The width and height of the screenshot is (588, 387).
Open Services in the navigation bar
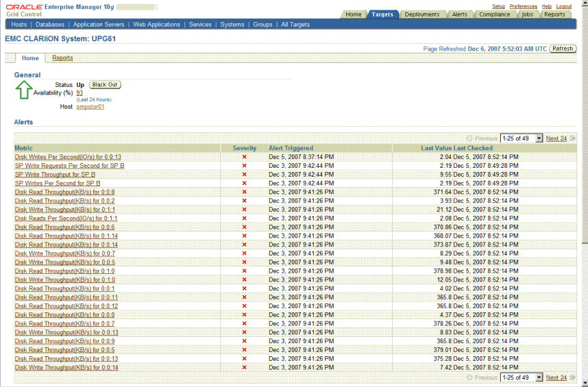tap(200, 25)
